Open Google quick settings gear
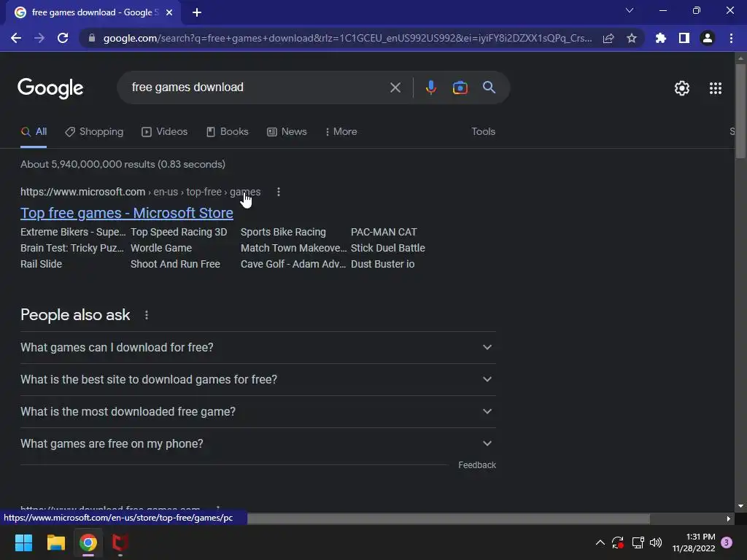The width and height of the screenshot is (747, 560). [x=682, y=88]
